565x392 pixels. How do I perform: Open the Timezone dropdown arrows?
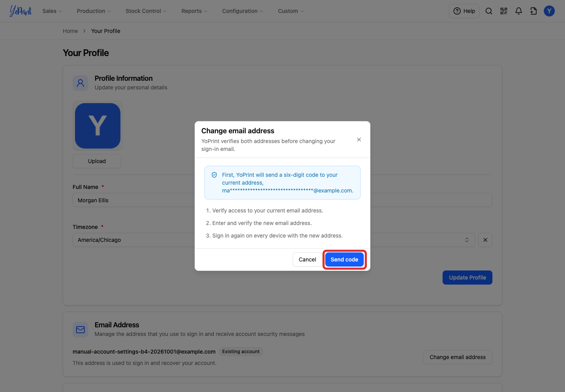coord(467,240)
